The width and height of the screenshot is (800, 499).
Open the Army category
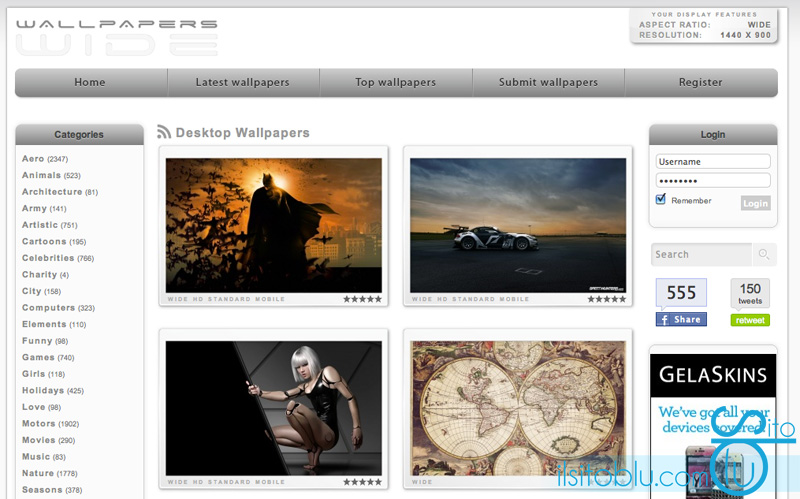click(44, 208)
